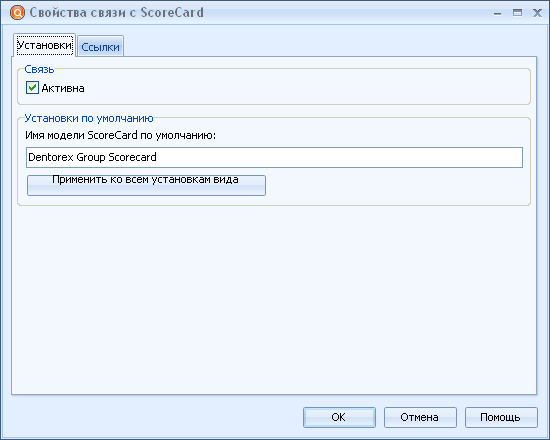Image resolution: width=550 pixels, height=440 pixels.
Task: Minimize the ScoreCard properties window
Action: [x=497, y=13]
